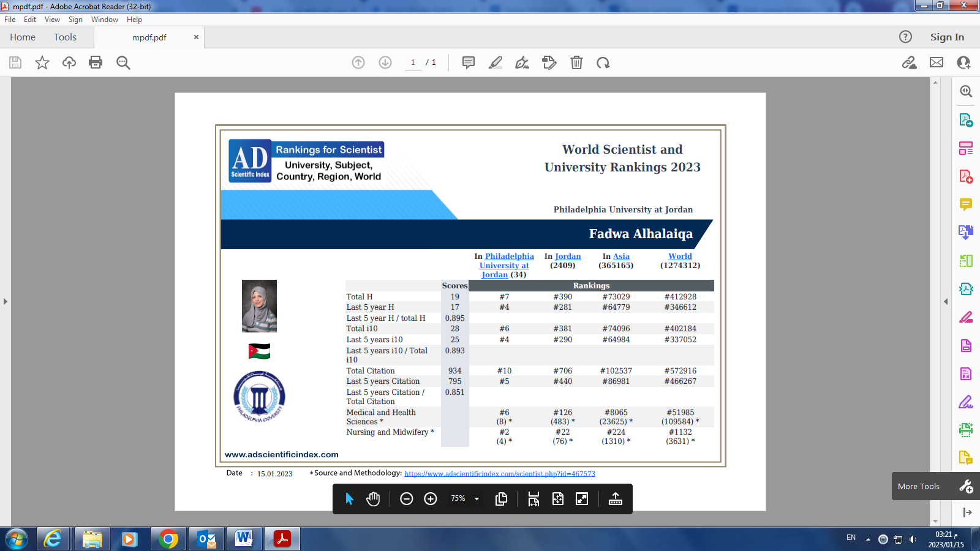
Task: Select the Highlight text tool
Action: pos(496,62)
